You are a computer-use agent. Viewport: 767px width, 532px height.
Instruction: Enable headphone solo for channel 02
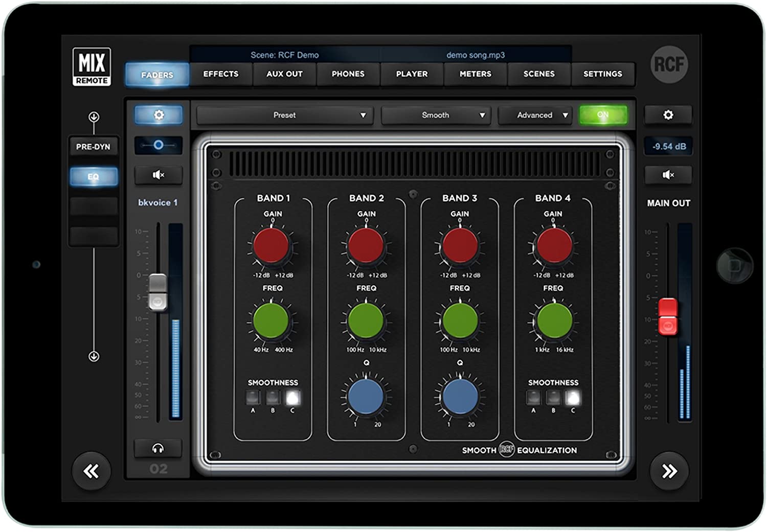[x=158, y=448]
